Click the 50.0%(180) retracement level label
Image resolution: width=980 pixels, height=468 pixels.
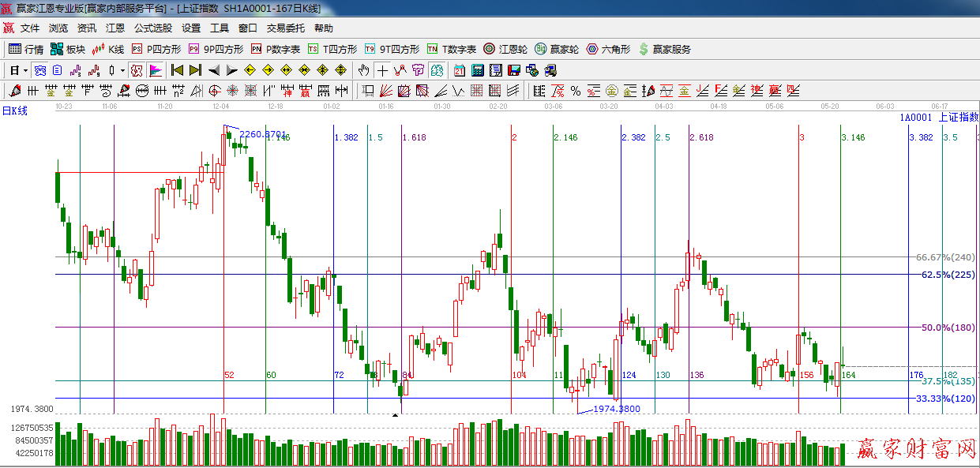click(x=948, y=328)
